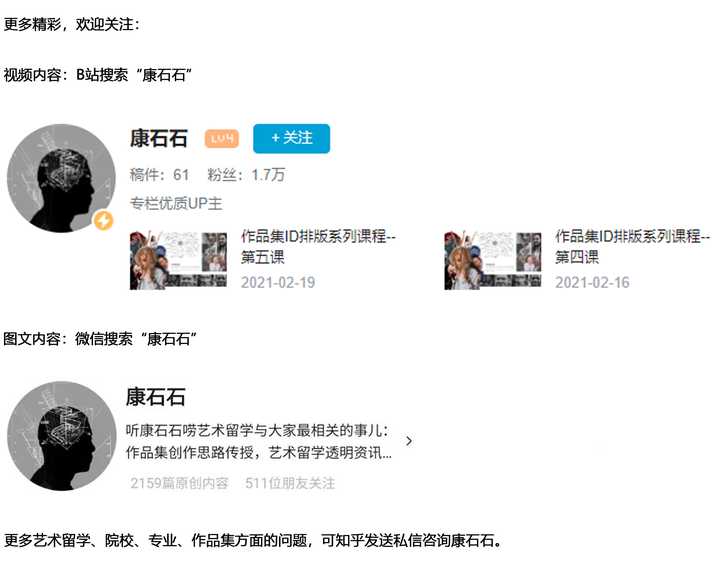Viewport: 720px width, 567px height.
Task: Open the 第五课 video title link
Action: click(318, 247)
